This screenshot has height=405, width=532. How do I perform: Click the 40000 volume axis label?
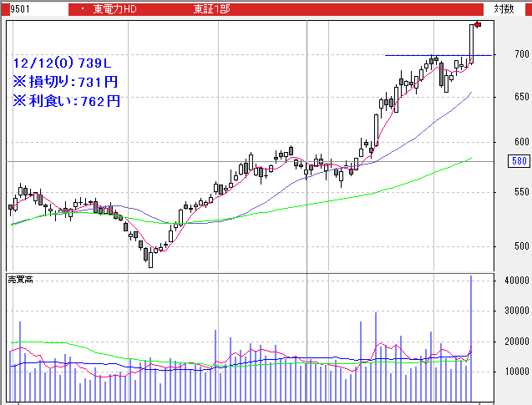click(513, 281)
